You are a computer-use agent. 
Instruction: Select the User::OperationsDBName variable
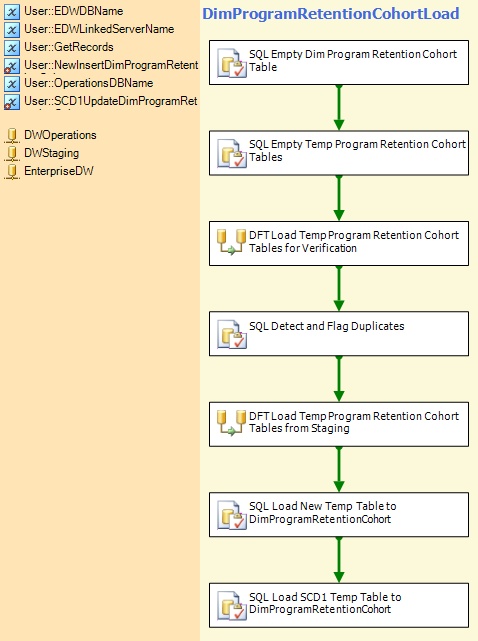click(x=88, y=83)
